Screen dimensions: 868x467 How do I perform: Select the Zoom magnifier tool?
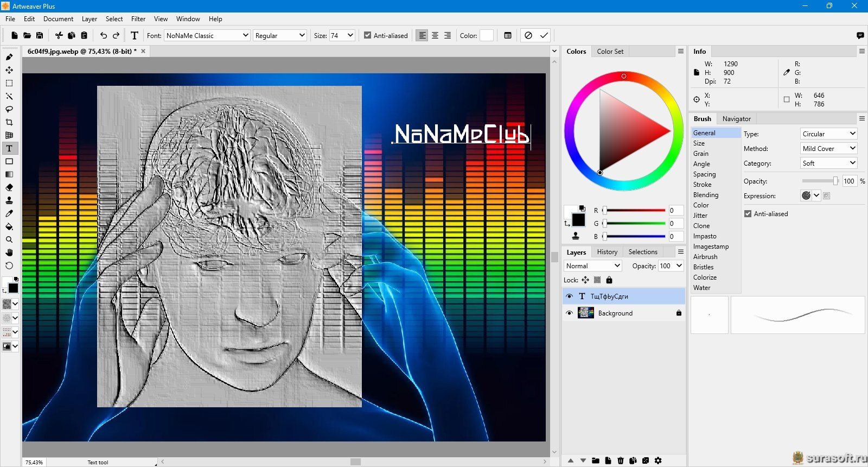click(9, 239)
